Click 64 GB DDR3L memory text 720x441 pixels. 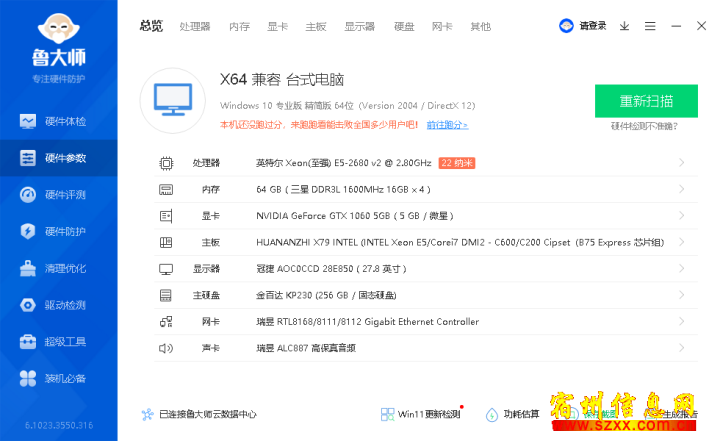(343, 190)
